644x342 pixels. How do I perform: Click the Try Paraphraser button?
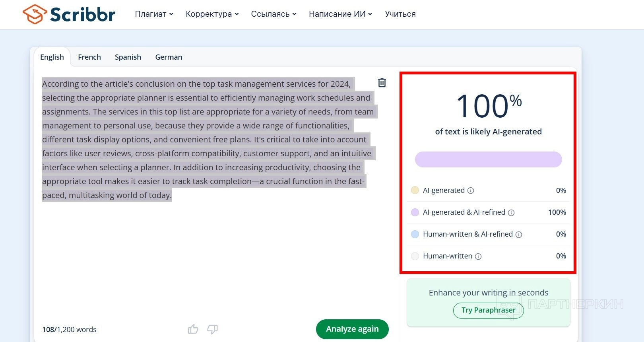488,310
